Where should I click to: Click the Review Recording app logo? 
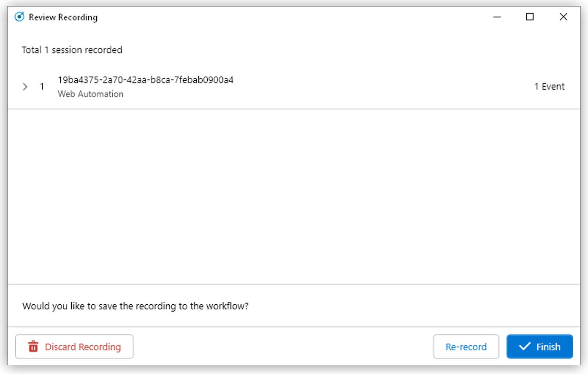pos(19,17)
